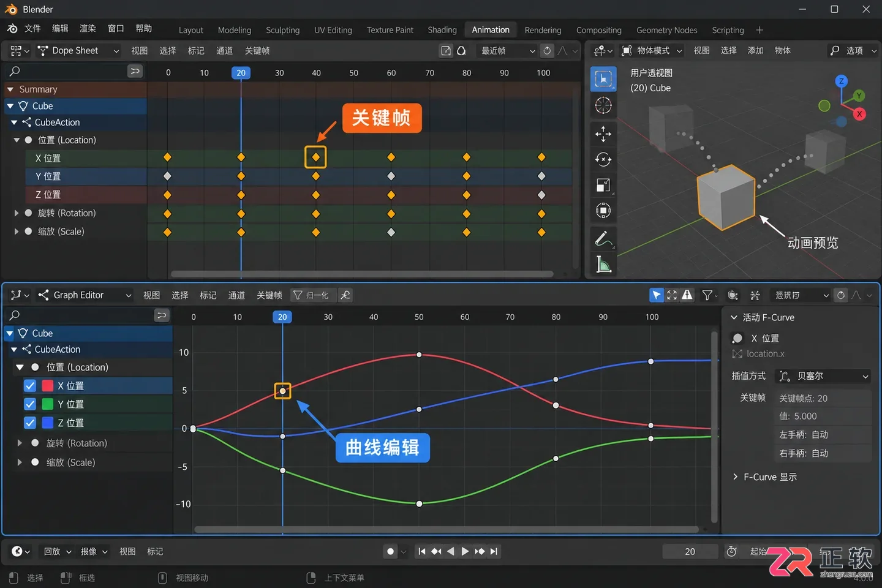Toggle proportional editing in the Dope Sheet header
882x588 pixels.
point(547,51)
